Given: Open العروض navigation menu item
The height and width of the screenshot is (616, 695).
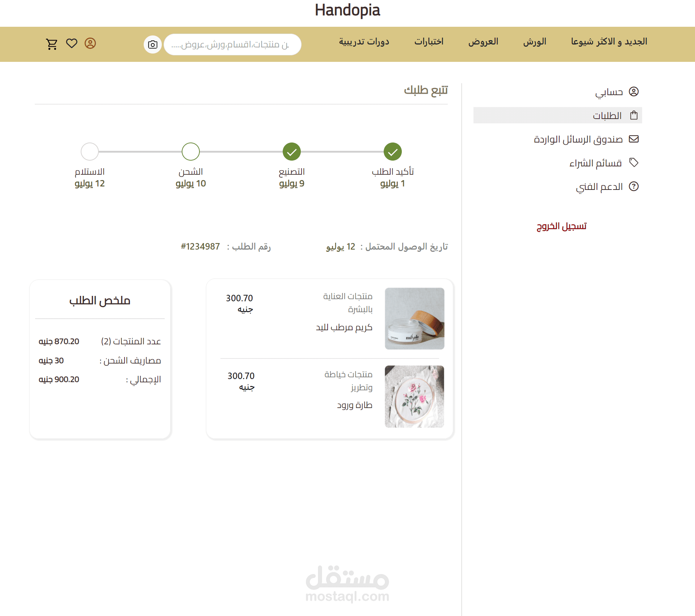Looking at the screenshot, I should (483, 42).
